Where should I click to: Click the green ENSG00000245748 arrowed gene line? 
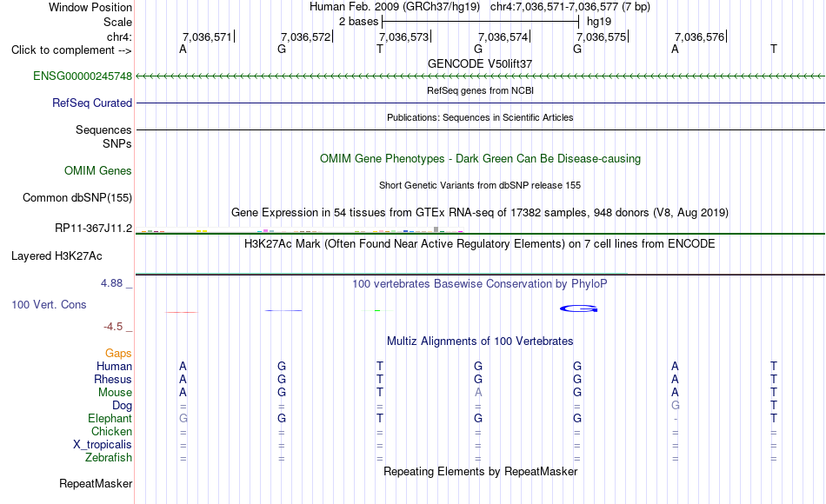click(480, 76)
